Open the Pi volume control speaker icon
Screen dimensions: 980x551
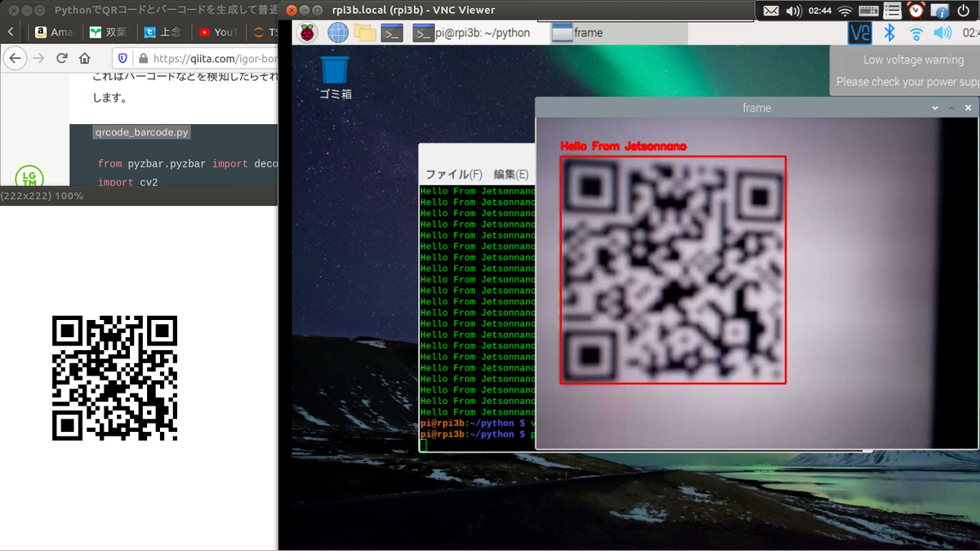point(942,33)
